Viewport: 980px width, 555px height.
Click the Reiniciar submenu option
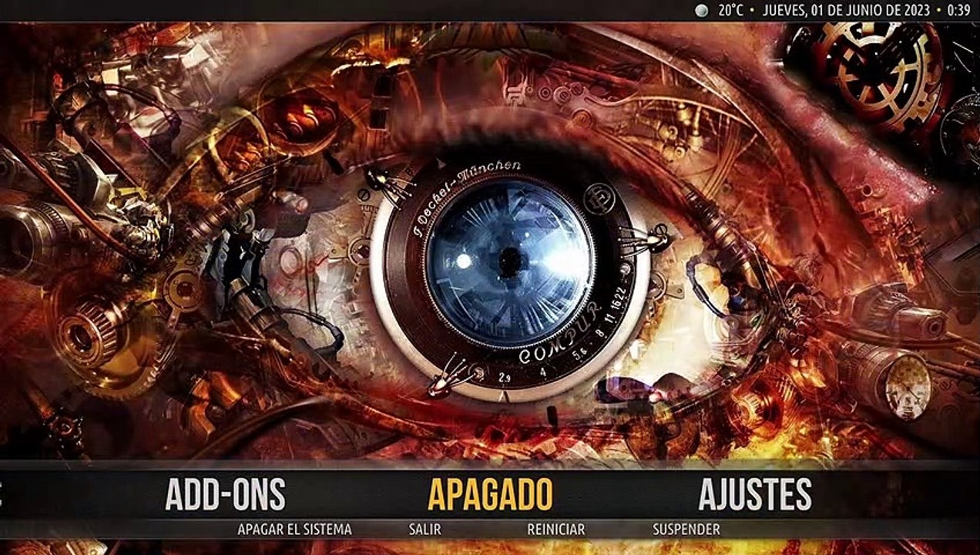click(x=555, y=530)
